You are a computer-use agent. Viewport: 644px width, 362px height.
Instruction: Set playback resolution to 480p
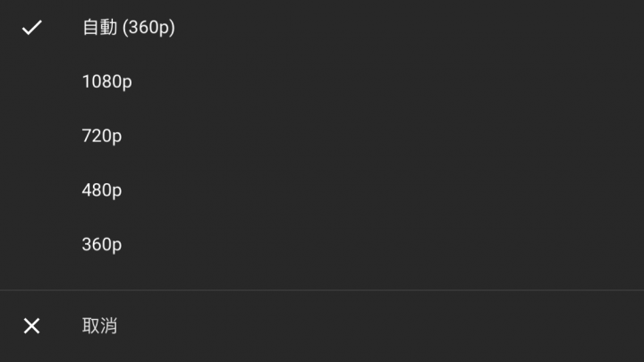point(322,190)
